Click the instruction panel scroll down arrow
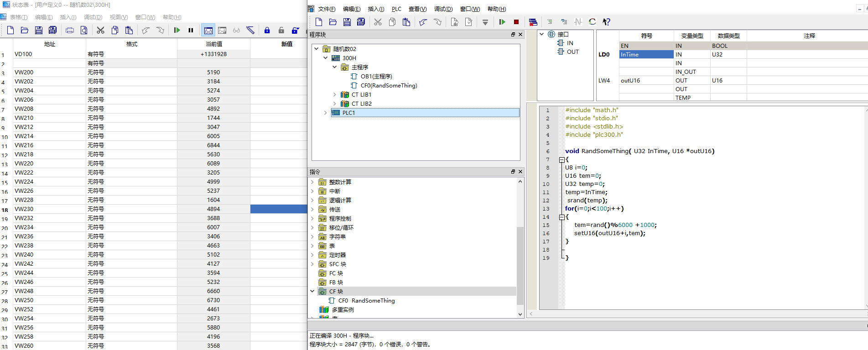868x350 pixels. 520,314
